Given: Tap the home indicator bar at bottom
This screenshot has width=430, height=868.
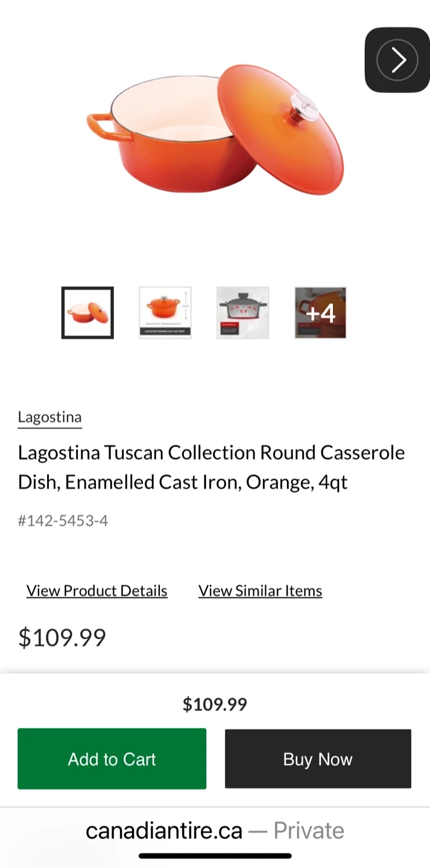Looking at the screenshot, I should coord(215,855).
